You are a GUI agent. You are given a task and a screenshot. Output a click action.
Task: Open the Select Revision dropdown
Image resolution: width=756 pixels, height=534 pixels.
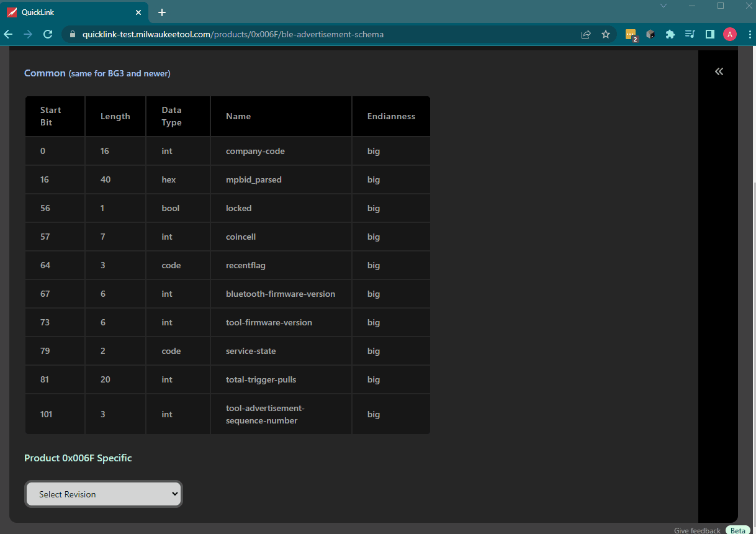click(x=104, y=494)
